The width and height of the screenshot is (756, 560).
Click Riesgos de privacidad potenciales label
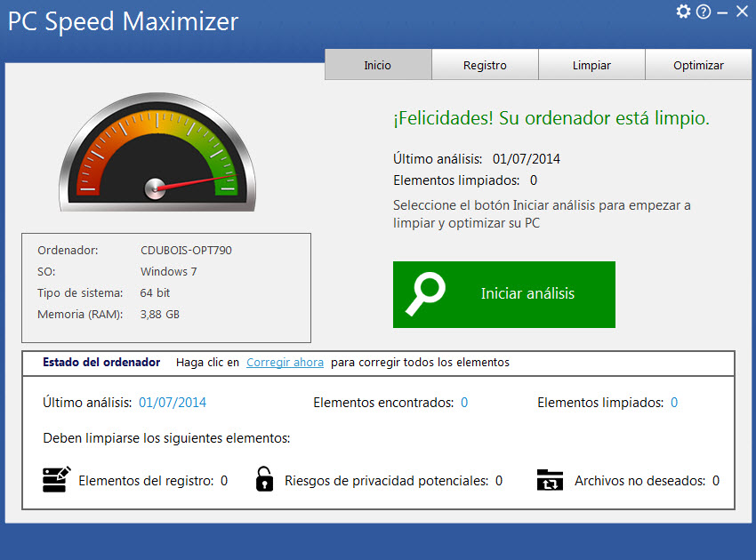pos(387,481)
